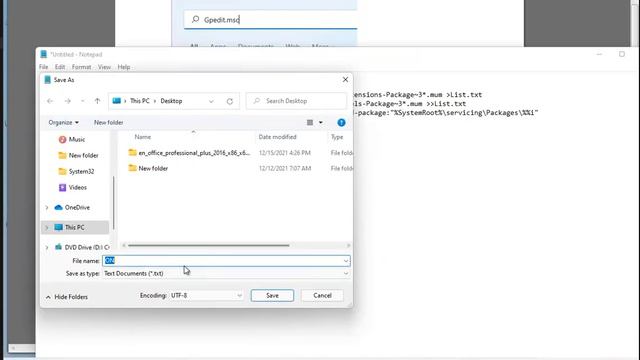This screenshot has width=640, height=360.
Task: Close the Save As dialog
Action: (345, 80)
